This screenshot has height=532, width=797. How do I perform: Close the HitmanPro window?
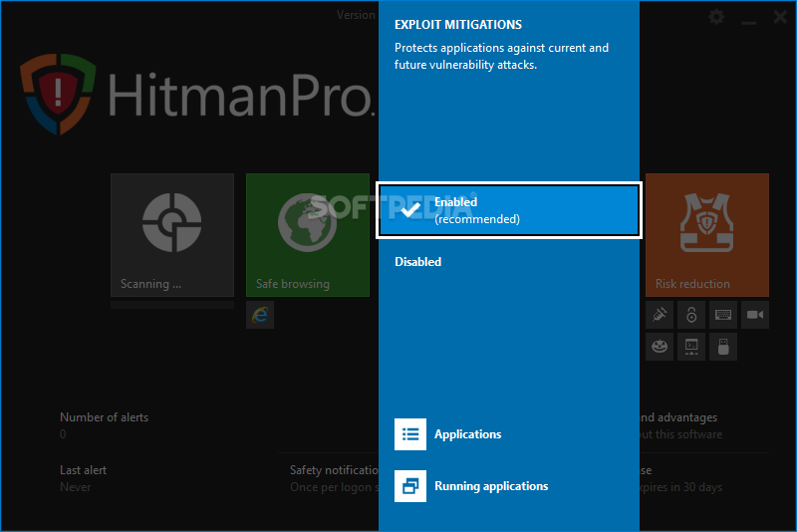780,17
